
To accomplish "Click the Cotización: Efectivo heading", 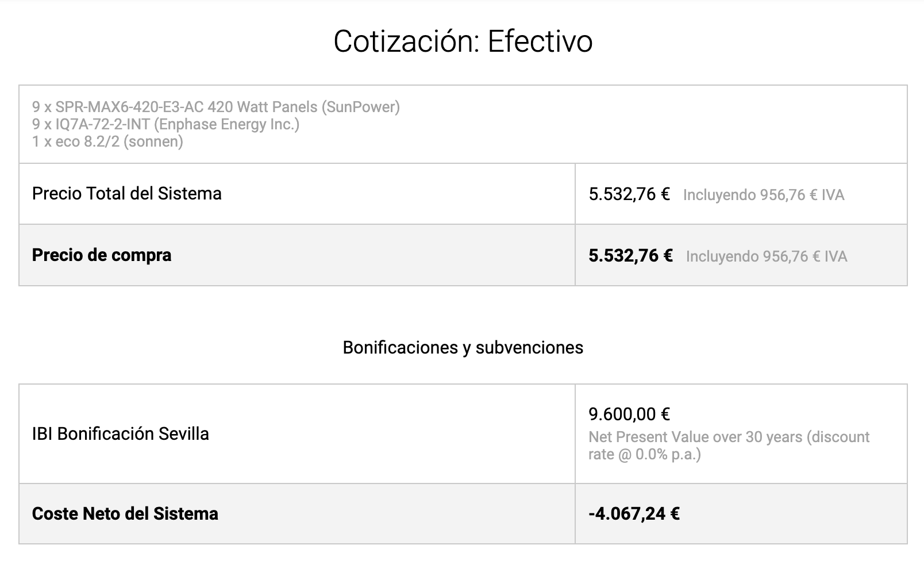I will tap(463, 41).
